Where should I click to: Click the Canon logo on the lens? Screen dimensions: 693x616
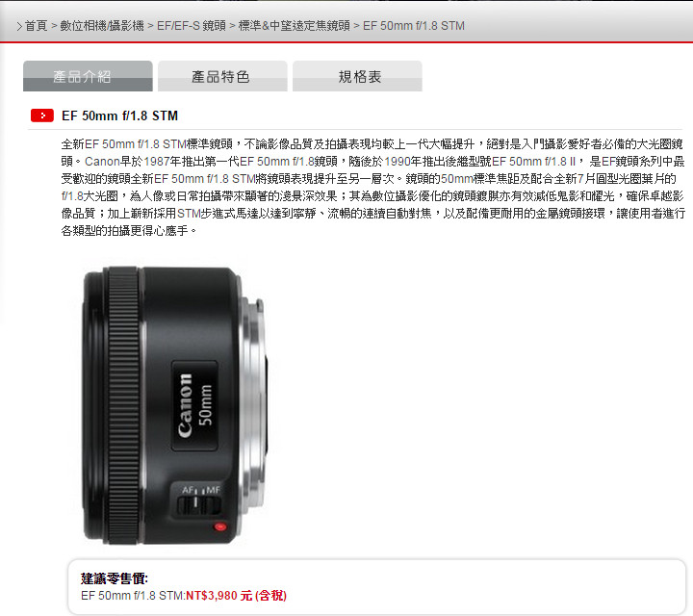point(186,405)
